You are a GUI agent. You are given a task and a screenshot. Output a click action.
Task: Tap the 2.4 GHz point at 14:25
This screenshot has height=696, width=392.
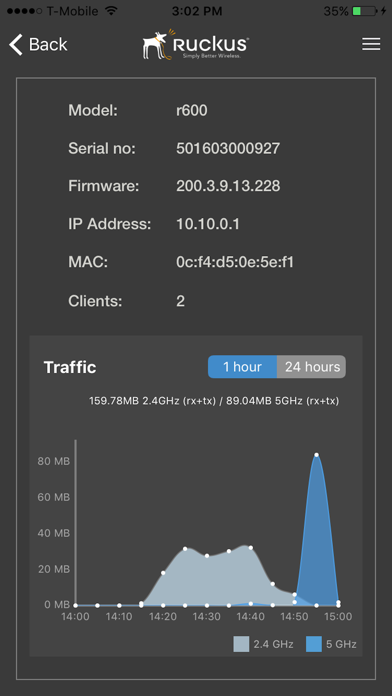[x=185, y=549]
